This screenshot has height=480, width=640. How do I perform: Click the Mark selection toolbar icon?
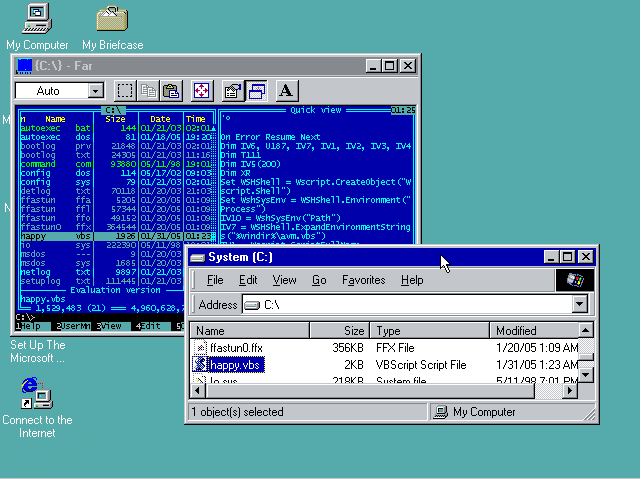tap(125, 91)
